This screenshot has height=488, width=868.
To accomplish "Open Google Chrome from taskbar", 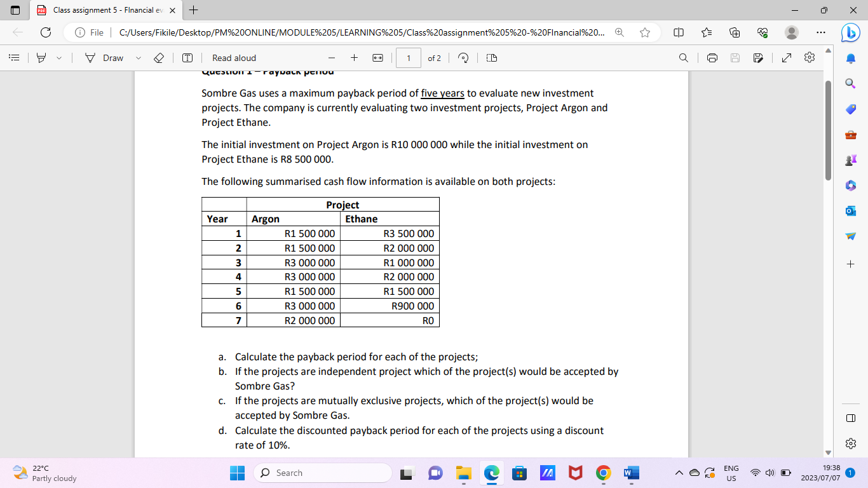I will 603,473.
